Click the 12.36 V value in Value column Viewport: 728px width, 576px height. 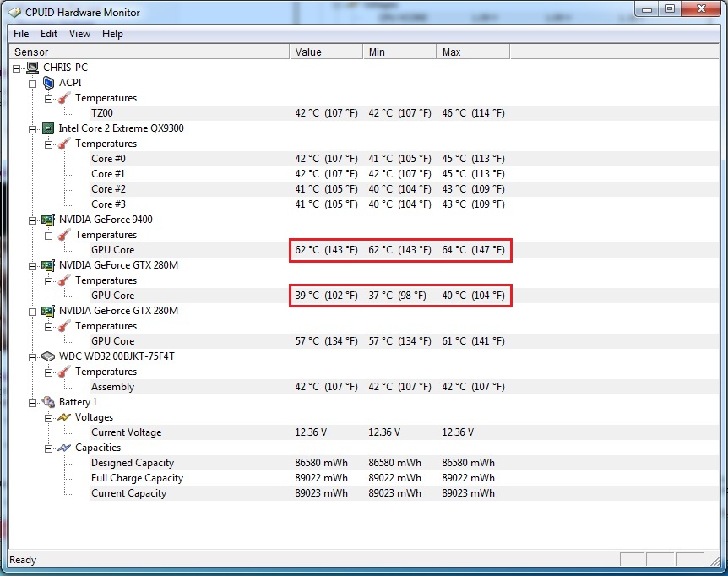(x=311, y=432)
